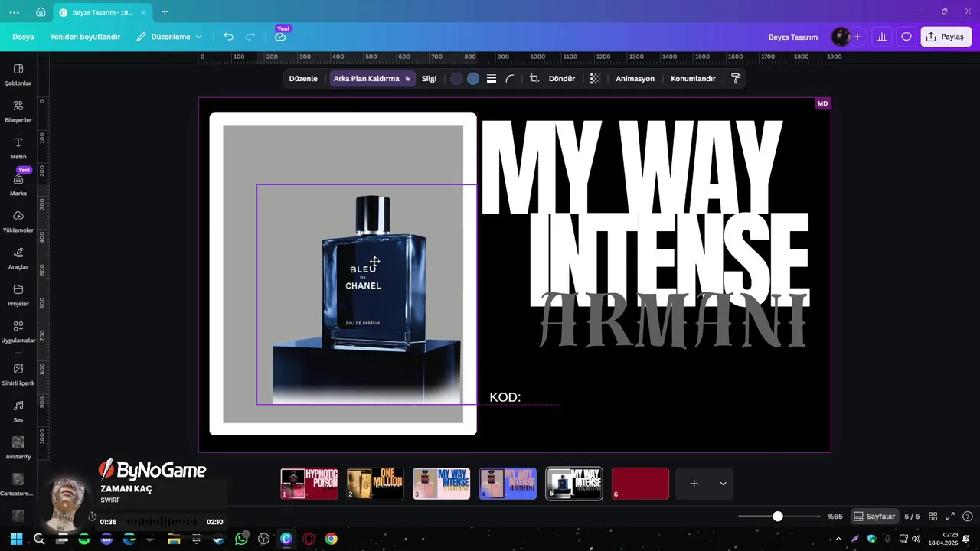Image resolution: width=980 pixels, height=551 pixels.
Task: Select page 3 My Way Intense thumbnail
Action: point(442,484)
